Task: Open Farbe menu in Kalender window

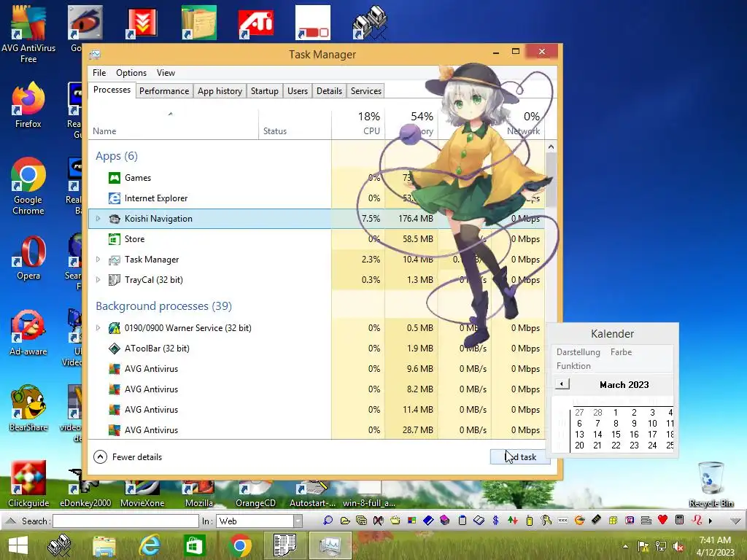Action: 622,352
